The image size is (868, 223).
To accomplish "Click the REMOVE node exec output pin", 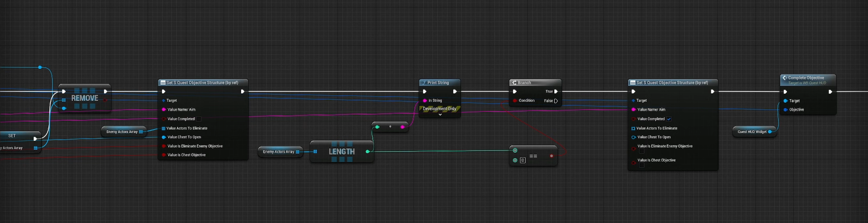I will [105, 92].
